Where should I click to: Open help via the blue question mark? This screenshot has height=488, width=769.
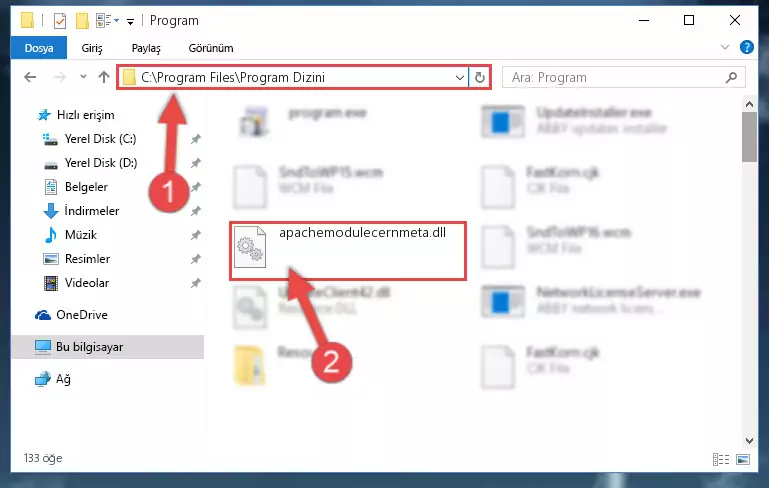(746, 48)
